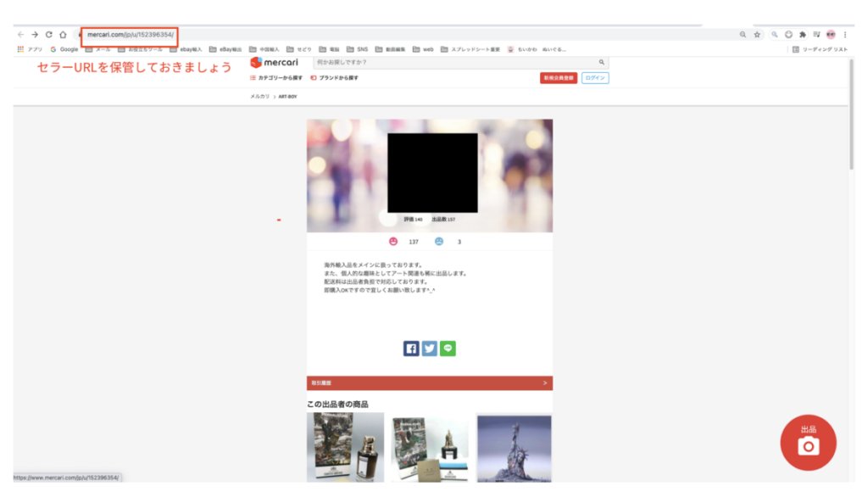Click the ログイン button
Viewport: 868px width, 503px height.
click(x=595, y=78)
